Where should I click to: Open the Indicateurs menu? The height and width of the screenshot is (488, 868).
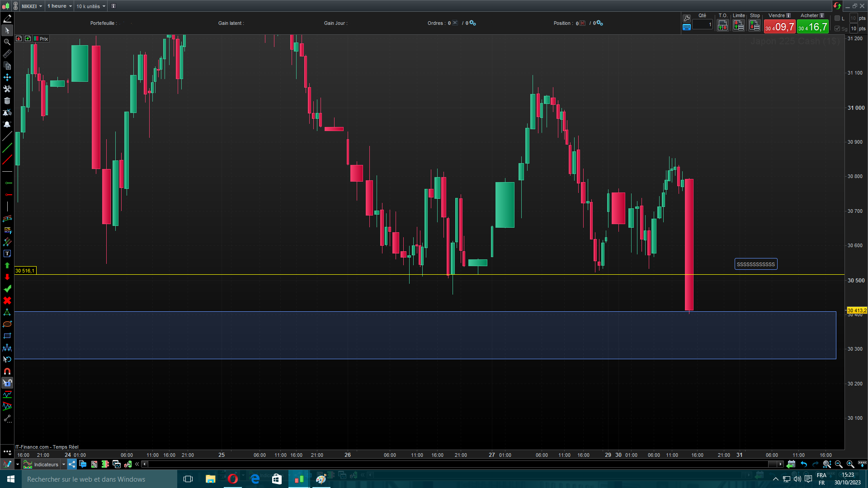click(46, 465)
